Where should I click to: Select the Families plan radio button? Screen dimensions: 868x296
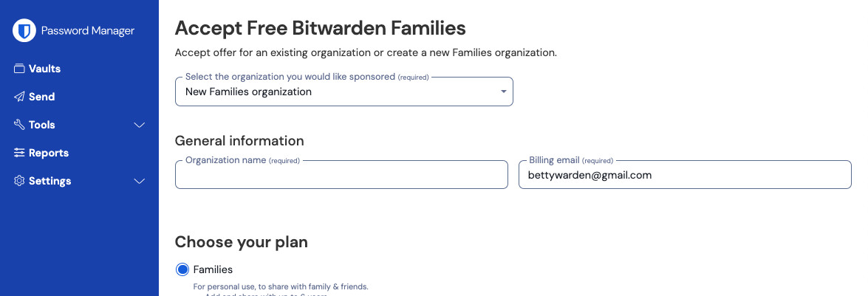click(182, 269)
